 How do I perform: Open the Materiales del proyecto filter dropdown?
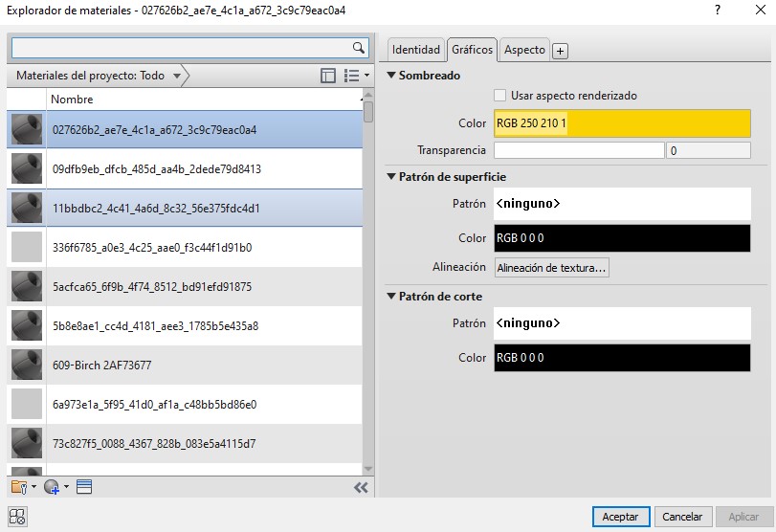tap(178, 76)
